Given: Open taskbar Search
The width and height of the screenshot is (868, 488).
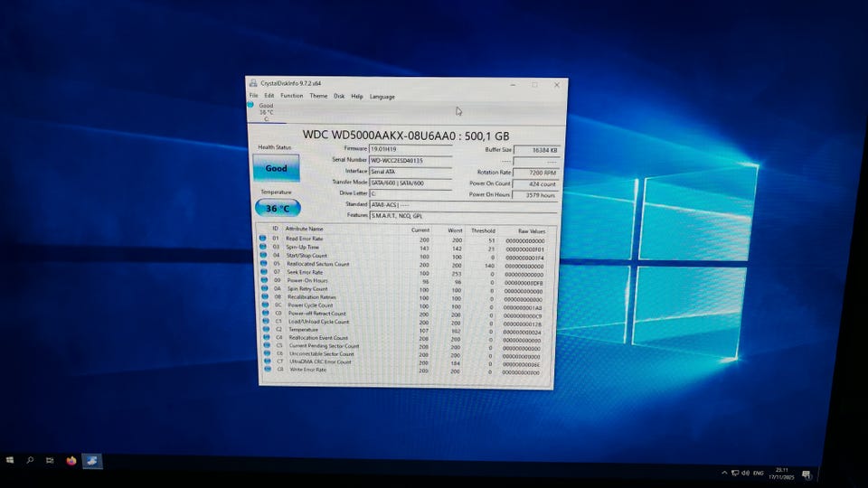Looking at the screenshot, I should click(30, 460).
